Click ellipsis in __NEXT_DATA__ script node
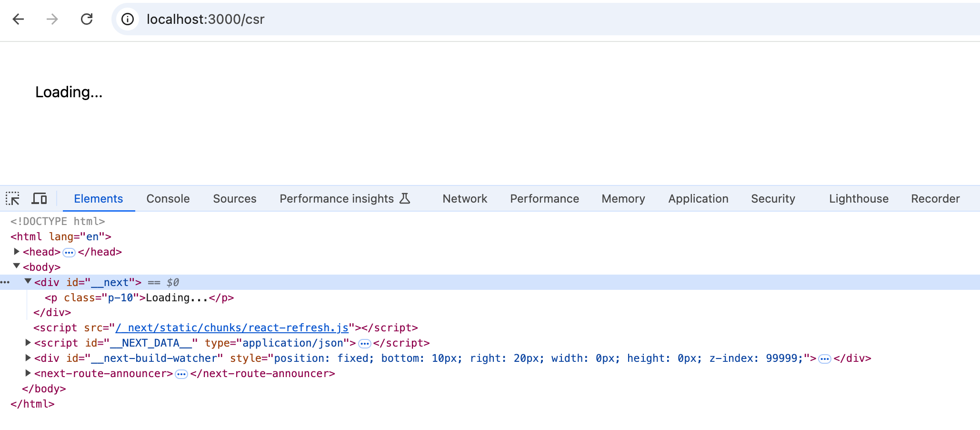The image size is (980, 430). pyautogui.click(x=364, y=343)
